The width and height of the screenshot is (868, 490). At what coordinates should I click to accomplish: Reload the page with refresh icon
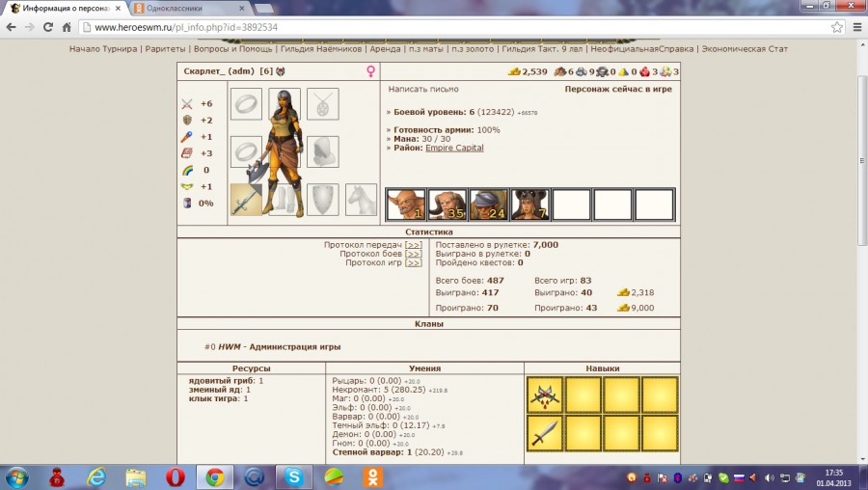point(48,27)
